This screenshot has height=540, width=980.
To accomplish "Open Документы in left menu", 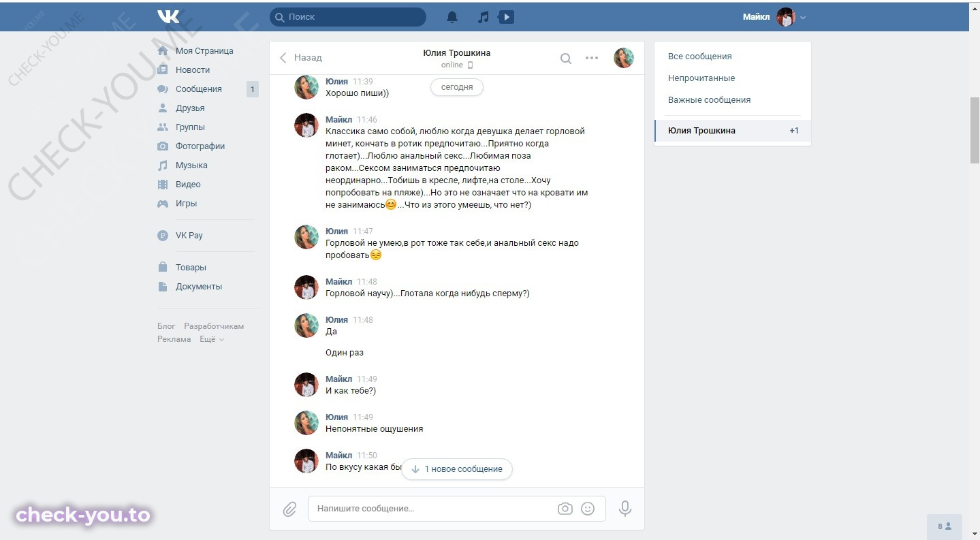I will tap(199, 287).
